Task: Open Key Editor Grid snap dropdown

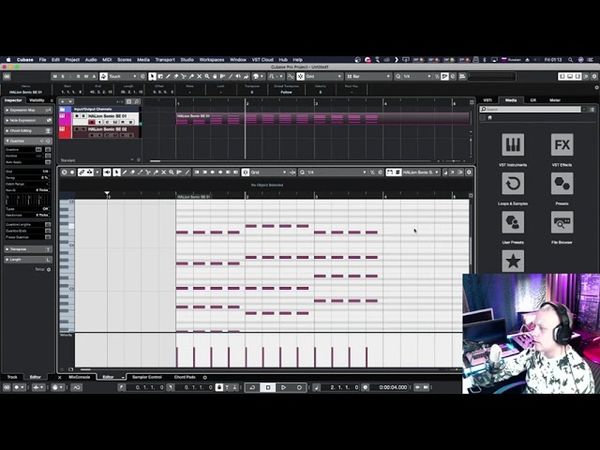Action: [x=268, y=173]
